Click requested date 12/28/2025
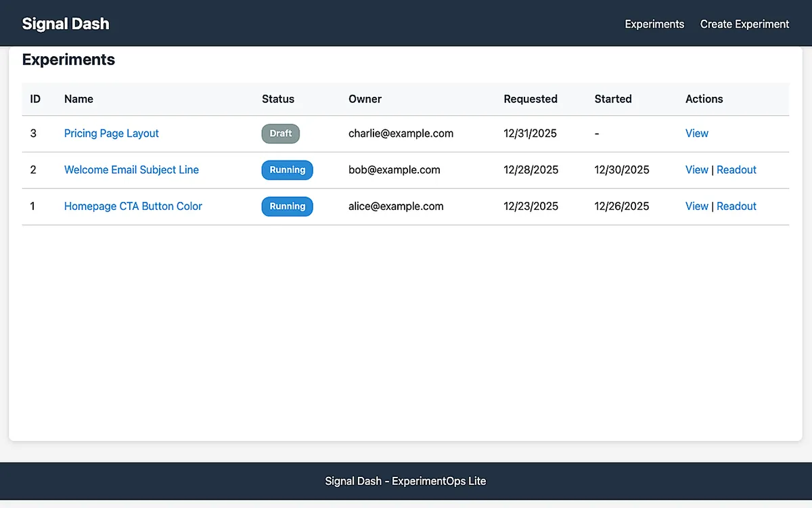Viewport: 812px width, 508px height. 531,170
